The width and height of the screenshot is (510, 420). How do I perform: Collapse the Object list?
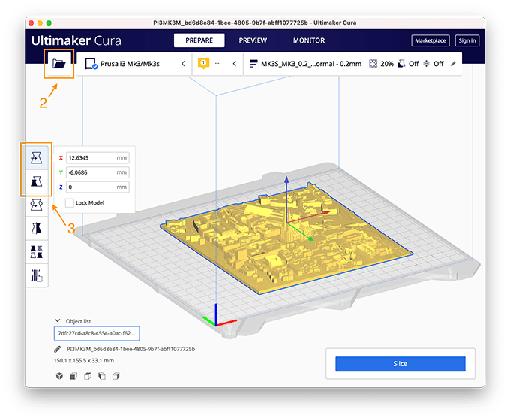click(x=58, y=320)
